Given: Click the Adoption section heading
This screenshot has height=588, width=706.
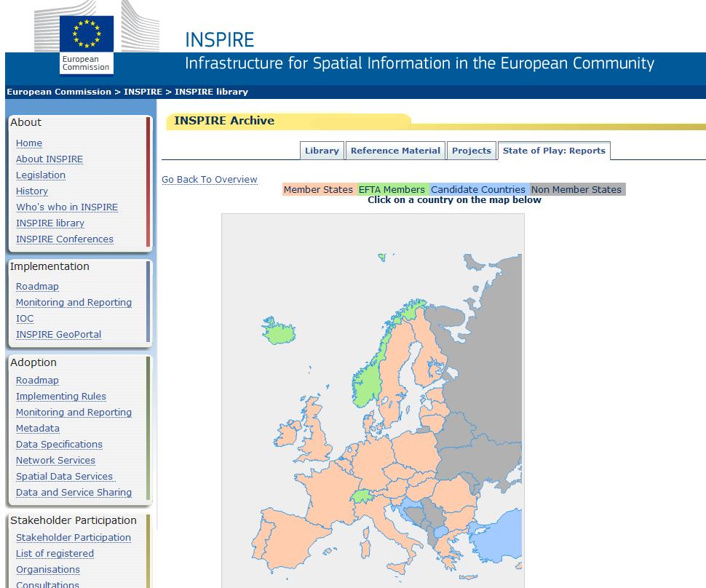Looking at the screenshot, I should (x=33, y=362).
